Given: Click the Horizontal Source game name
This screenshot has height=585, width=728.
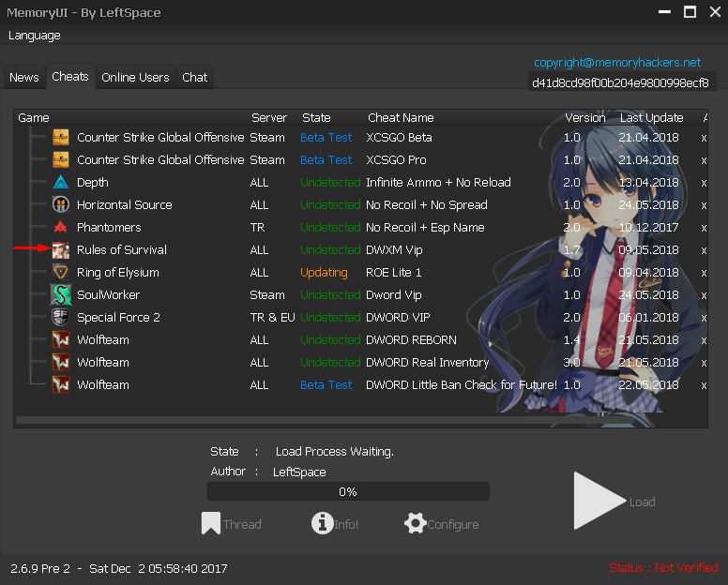Looking at the screenshot, I should pyautogui.click(x=125, y=205).
